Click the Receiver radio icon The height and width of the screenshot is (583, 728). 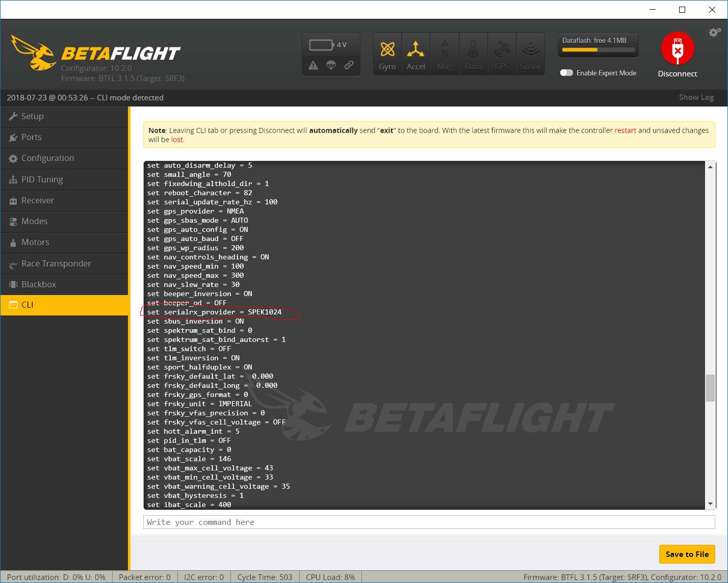pyautogui.click(x=13, y=201)
